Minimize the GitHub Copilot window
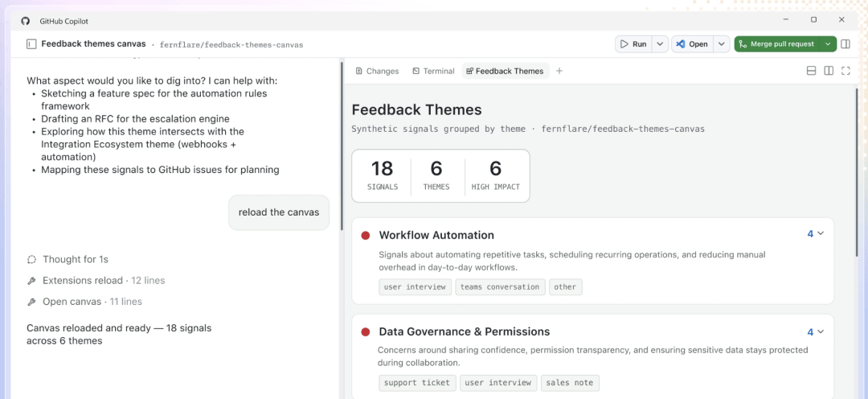Image resolution: width=868 pixels, height=399 pixels. coord(786,20)
